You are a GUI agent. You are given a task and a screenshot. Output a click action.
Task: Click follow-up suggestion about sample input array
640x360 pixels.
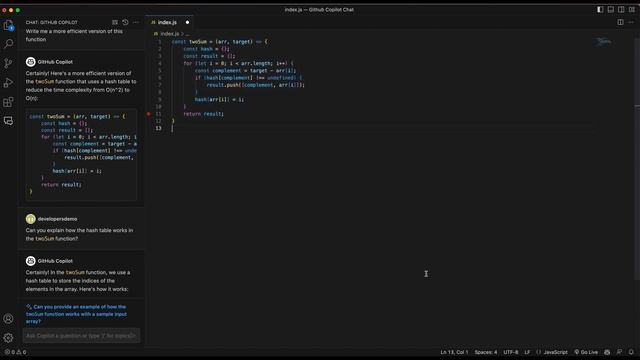(x=76, y=314)
